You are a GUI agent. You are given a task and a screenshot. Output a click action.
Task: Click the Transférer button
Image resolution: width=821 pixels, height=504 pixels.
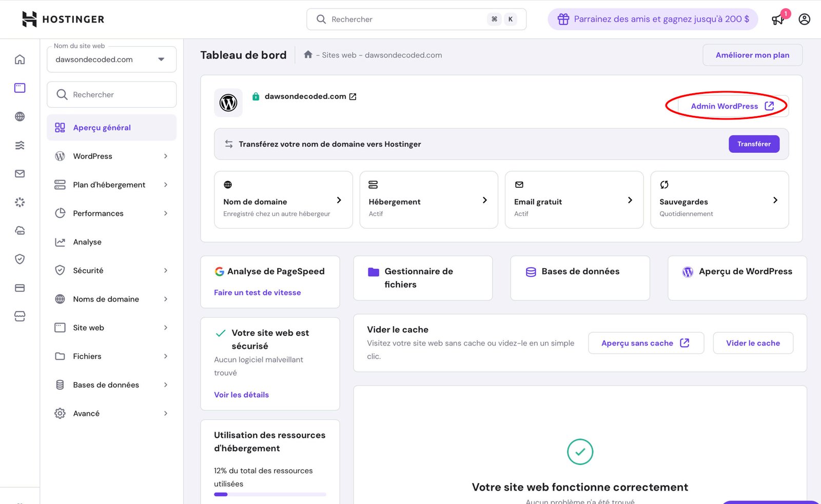tap(753, 144)
